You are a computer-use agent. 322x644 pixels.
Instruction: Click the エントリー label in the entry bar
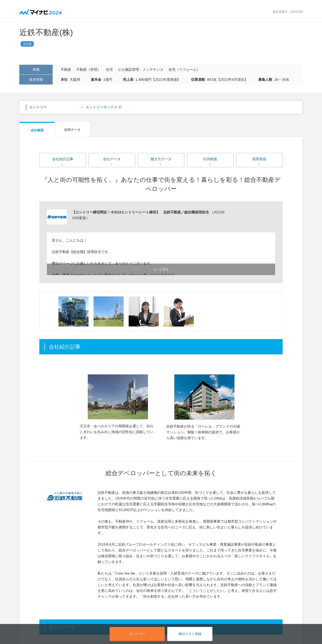(x=38, y=107)
